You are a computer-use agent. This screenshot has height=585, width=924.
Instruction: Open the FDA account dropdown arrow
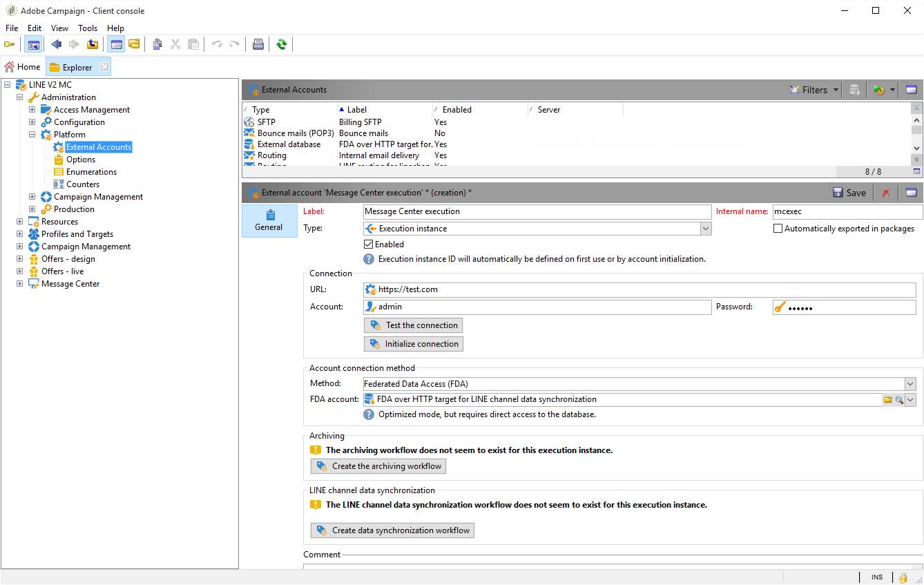tap(911, 399)
